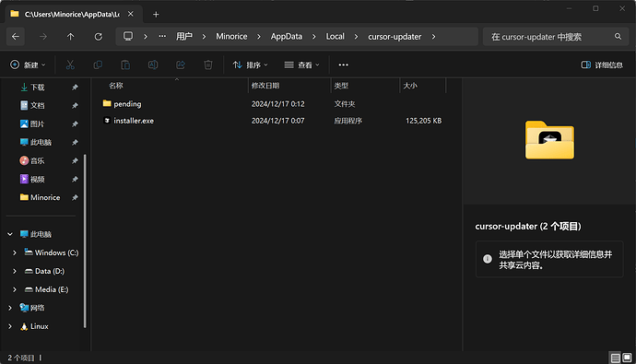Viewport: 636px width, 364px height.
Task: Click the magnifier search icon
Action: pos(618,37)
